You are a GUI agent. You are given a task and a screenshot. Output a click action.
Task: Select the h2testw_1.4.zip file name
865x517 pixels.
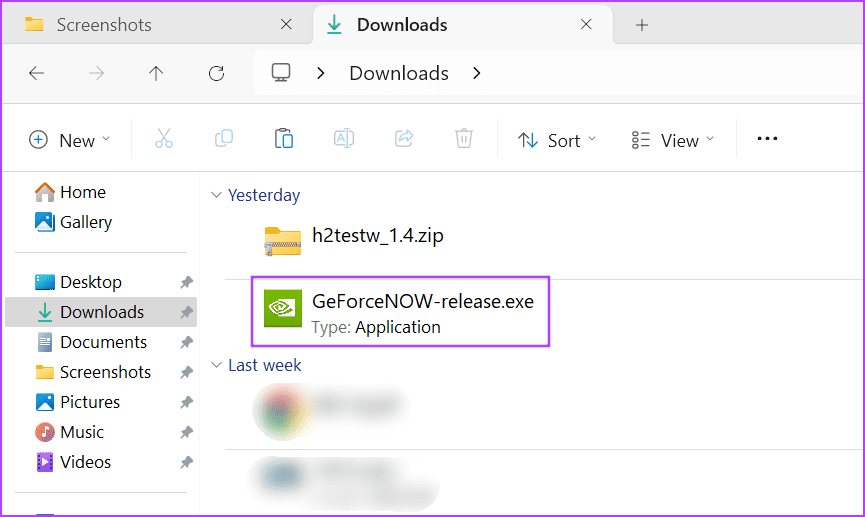378,236
